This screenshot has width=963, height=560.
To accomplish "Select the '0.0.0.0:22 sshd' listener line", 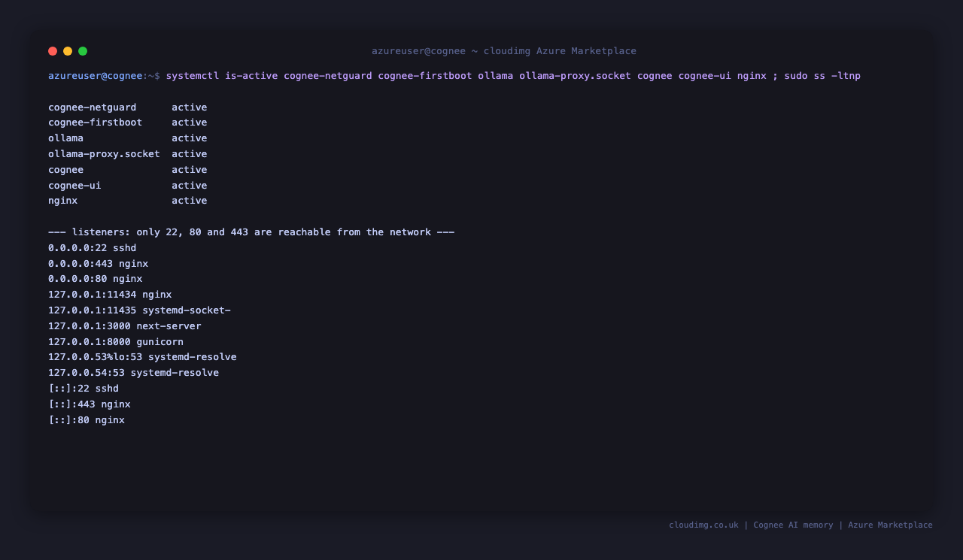I will pyautogui.click(x=93, y=248).
